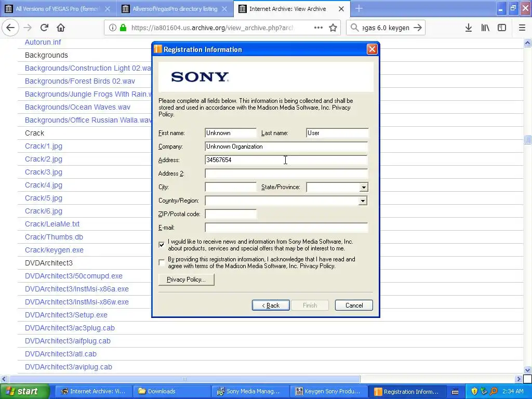Screen dimensions: 532x399
Task: Click the vertical scrollbar up arrow
Action: (527, 43)
